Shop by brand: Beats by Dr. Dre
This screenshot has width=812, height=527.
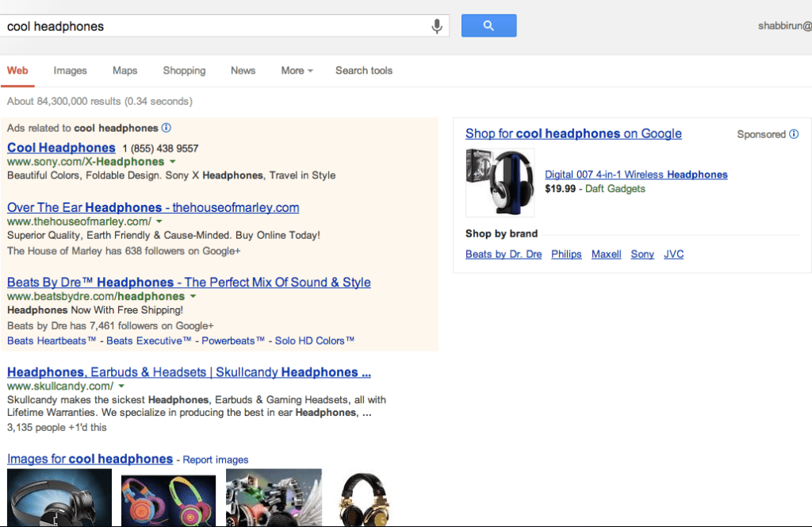(504, 255)
